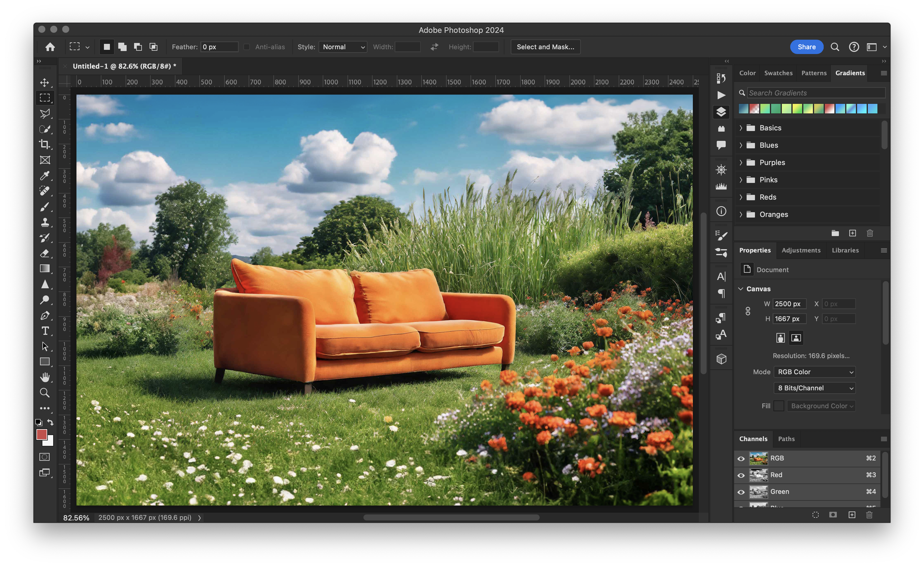Viewport: 924px width, 567px height.
Task: Open the Style dropdown showing Normal
Action: click(343, 47)
